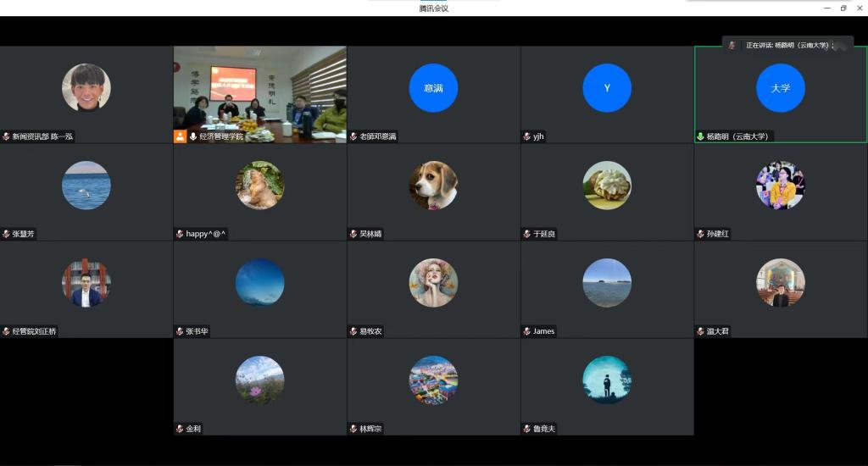Click the muted mic icon beside 金利
The image size is (868, 466).
180,429
